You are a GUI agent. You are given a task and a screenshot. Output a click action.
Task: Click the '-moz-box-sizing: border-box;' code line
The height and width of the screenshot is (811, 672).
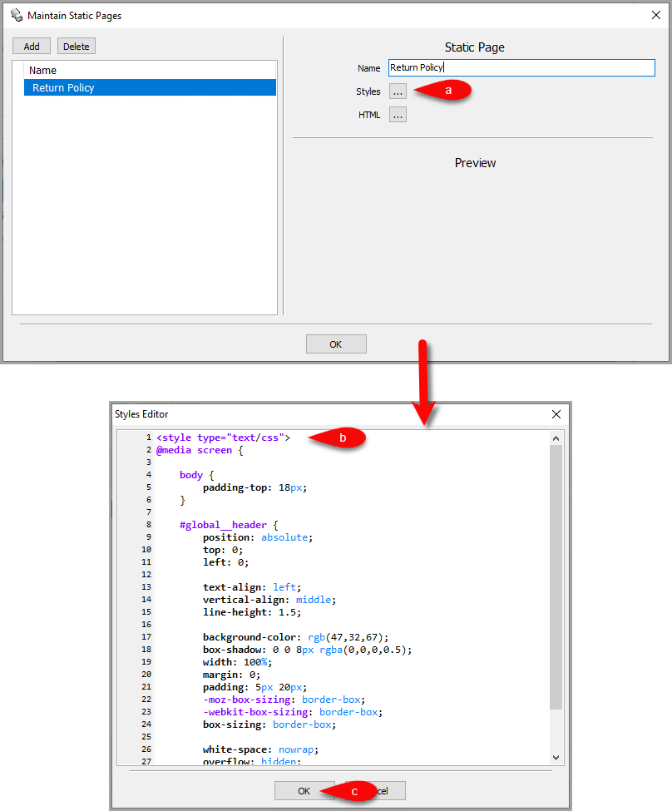coord(284,700)
